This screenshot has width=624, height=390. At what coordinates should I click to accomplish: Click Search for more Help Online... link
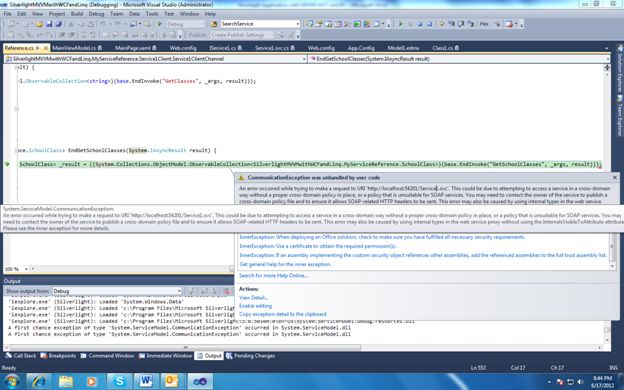click(x=273, y=275)
